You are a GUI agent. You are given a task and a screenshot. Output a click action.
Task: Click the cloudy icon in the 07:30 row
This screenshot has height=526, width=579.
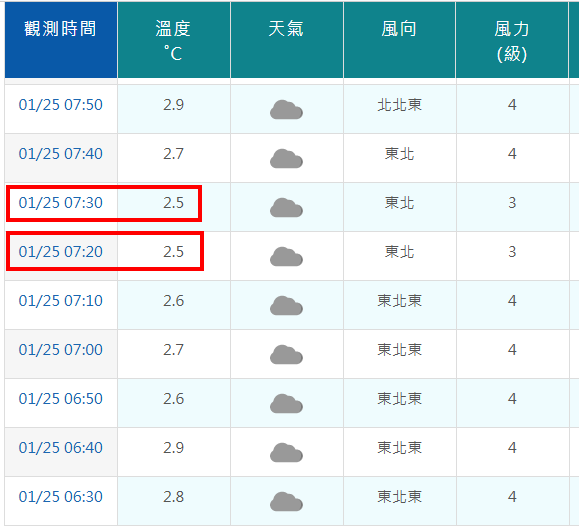click(286, 208)
